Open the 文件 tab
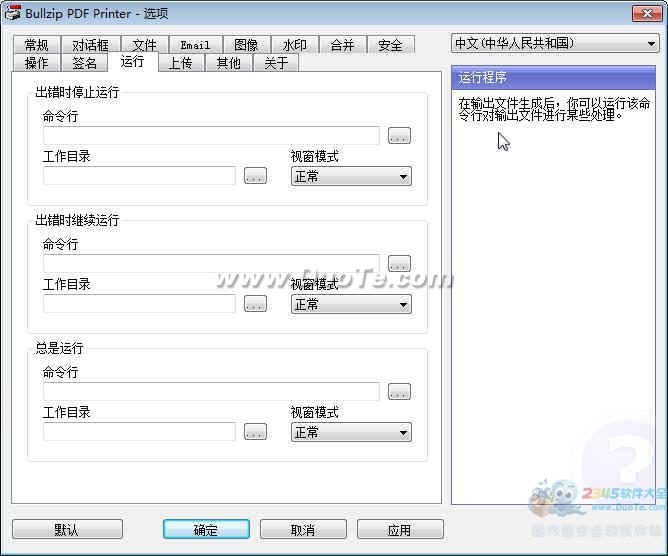The height and width of the screenshot is (556, 668). [145, 45]
